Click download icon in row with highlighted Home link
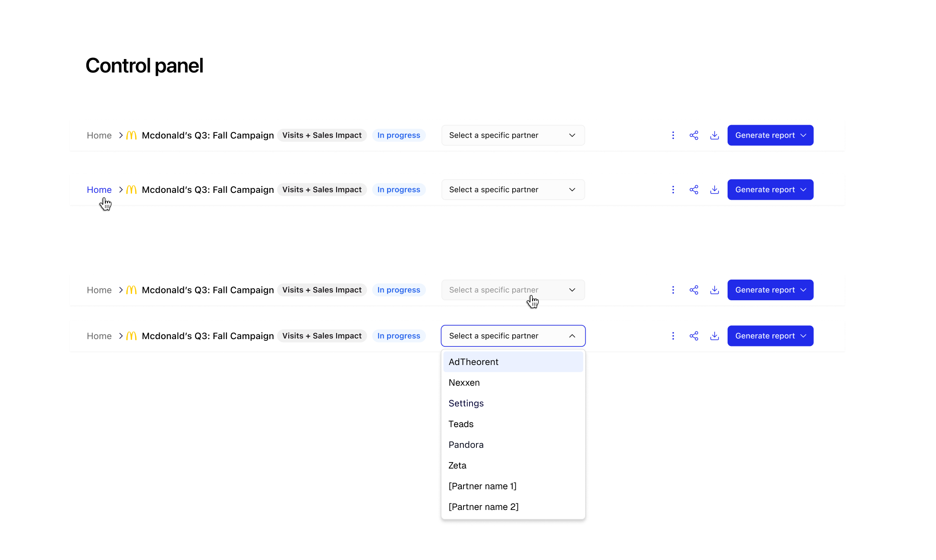Viewport: 936px width, 560px height. [x=714, y=190]
